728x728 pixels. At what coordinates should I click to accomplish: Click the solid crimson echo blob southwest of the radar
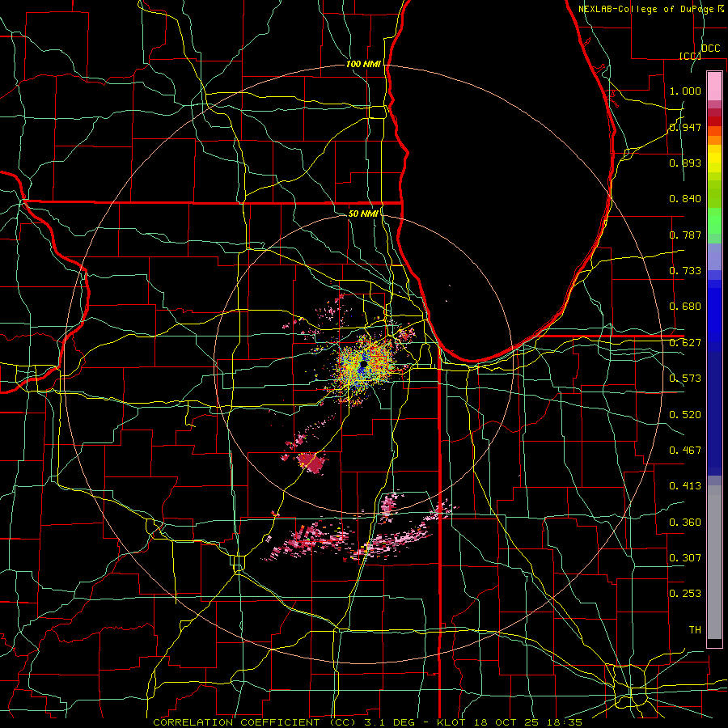pyautogui.click(x=311, y=463)
